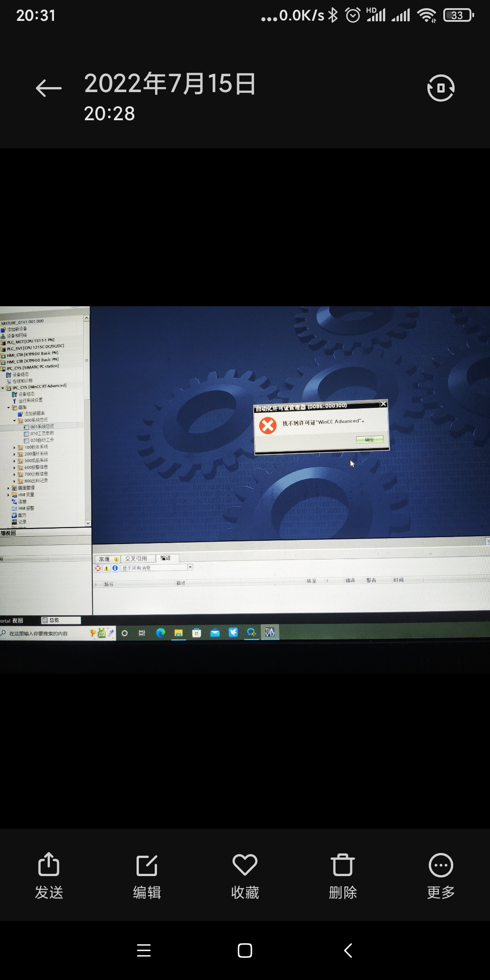Open the 更多 more options menu
The height and width of the screenshot is (980, 490).
pyautogui.click(x=441, y=876)
